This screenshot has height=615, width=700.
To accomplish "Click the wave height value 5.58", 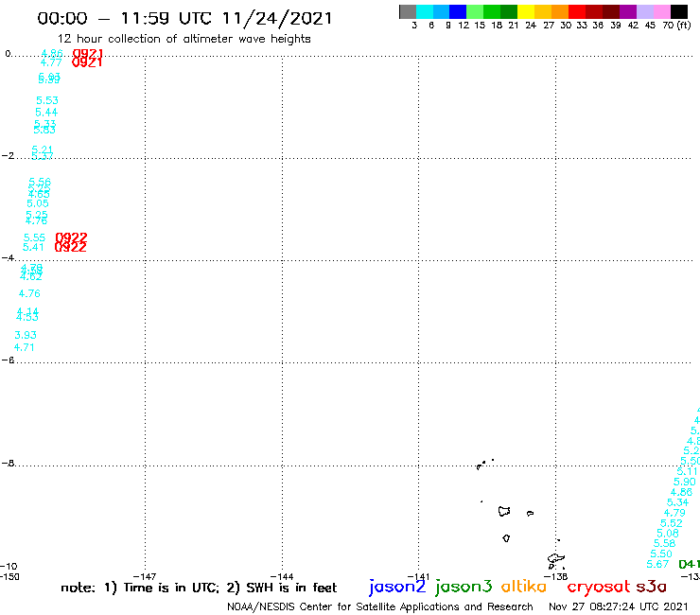I will click(664, 543).
